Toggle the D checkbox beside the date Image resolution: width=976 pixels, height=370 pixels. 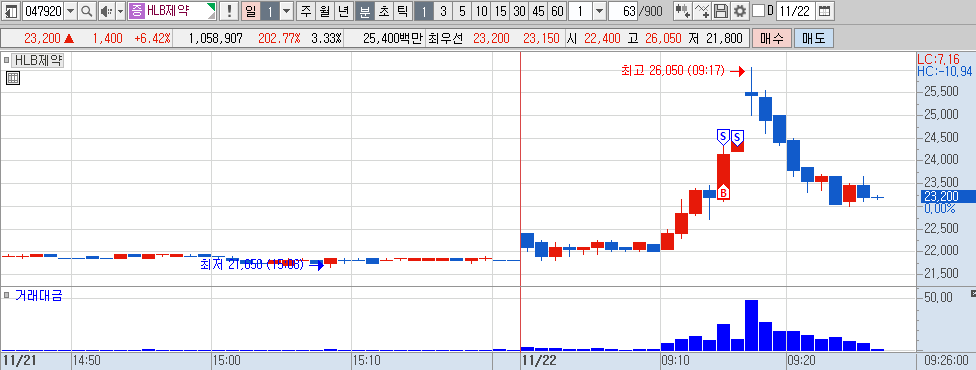pyautogui.click(x=758, y=11)
